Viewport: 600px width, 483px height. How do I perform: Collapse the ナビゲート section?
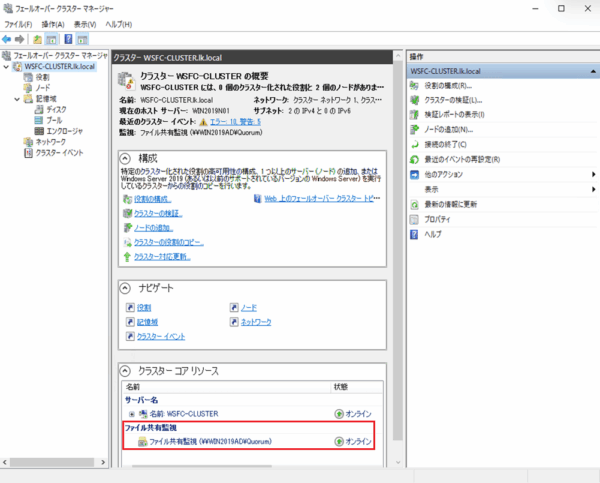(x=125, y=288)
